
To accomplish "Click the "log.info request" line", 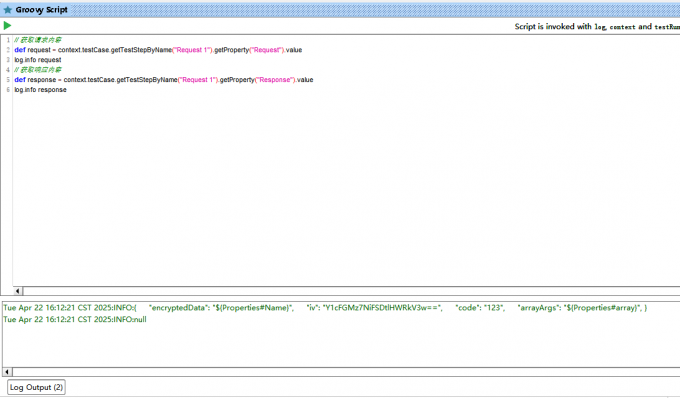I will pyautogui.click(x=38, y=60).
